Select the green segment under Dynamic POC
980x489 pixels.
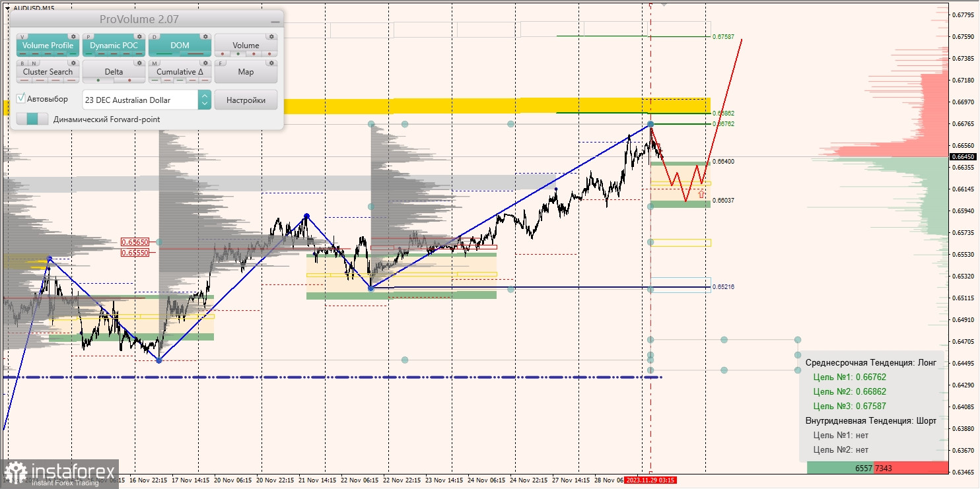[88, 53]
